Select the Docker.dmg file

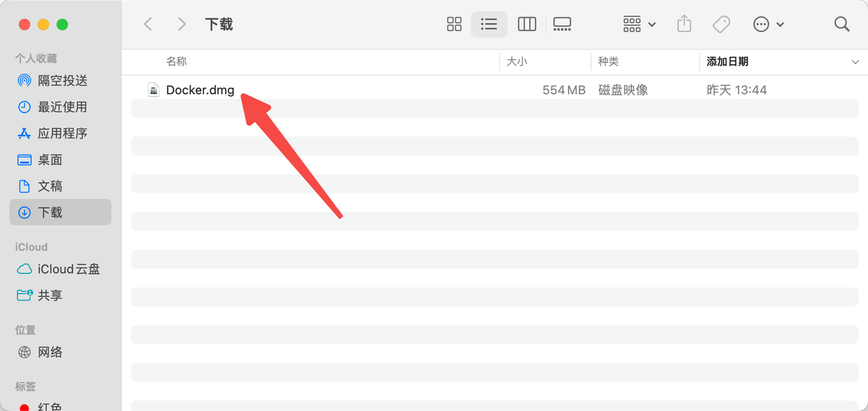click(x=200, y=90)
